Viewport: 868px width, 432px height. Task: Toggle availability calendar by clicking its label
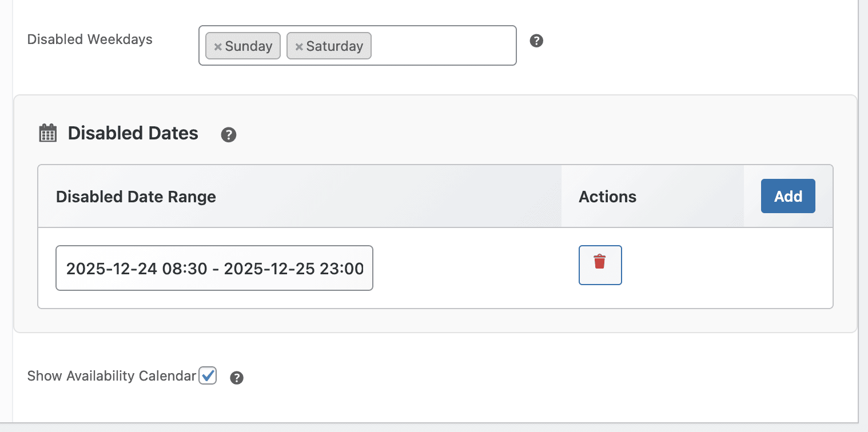click(x=112, y=376)
